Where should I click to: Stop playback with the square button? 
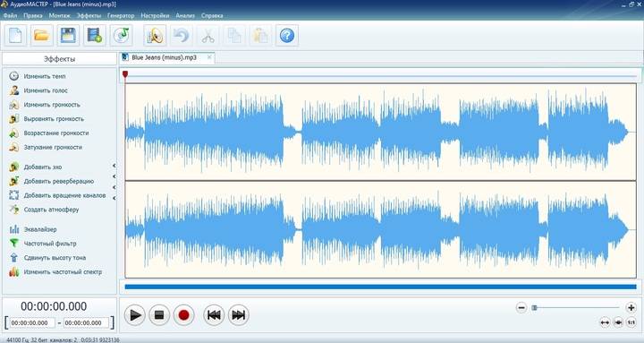click(159, 315)
